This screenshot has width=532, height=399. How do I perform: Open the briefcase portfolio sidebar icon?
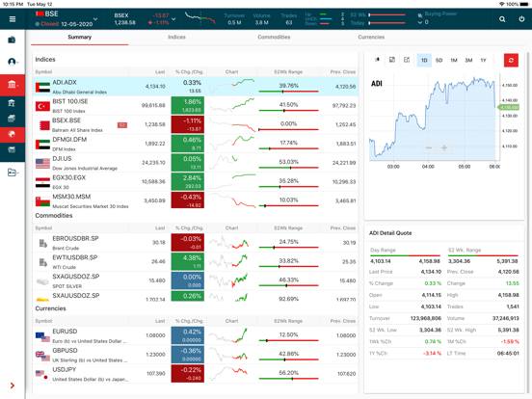pyautogui.click(x=12, y=40)
